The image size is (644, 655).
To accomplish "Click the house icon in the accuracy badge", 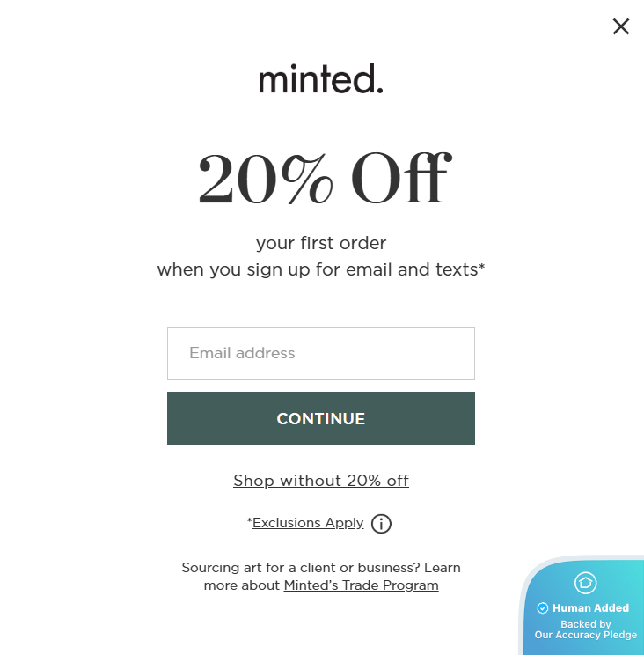I will pos(585,583).
